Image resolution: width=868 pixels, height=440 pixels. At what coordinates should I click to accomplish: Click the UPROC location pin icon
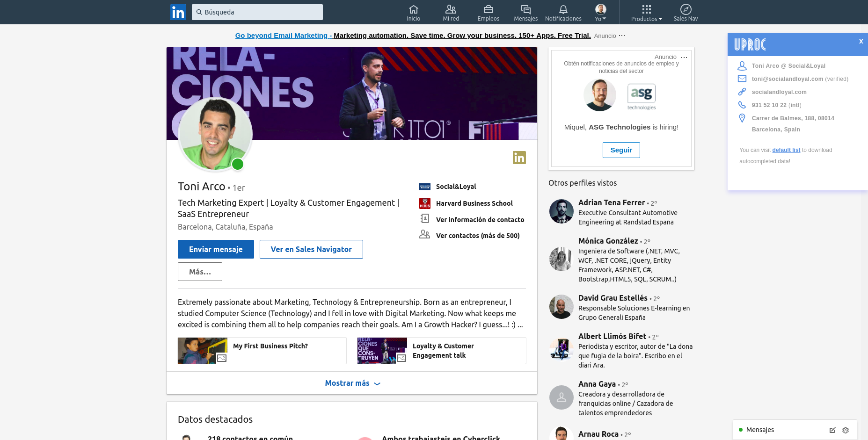(742, 118)
